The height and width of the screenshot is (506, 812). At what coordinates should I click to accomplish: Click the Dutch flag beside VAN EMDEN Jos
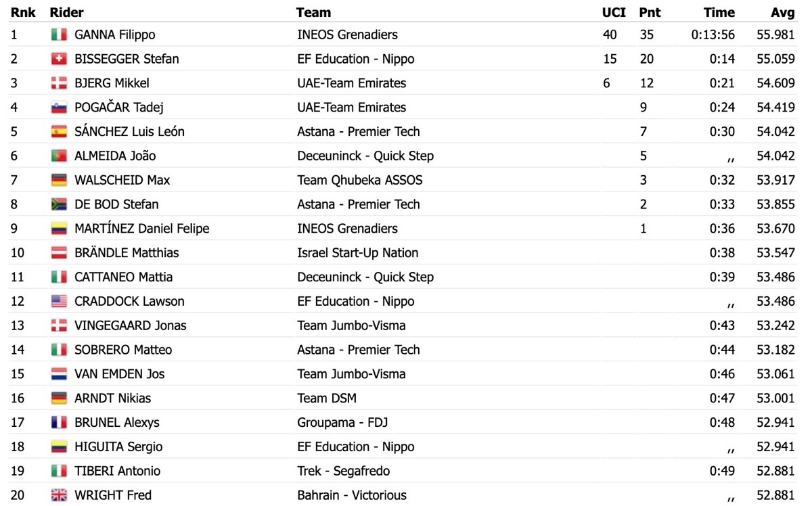pos(59,374)
